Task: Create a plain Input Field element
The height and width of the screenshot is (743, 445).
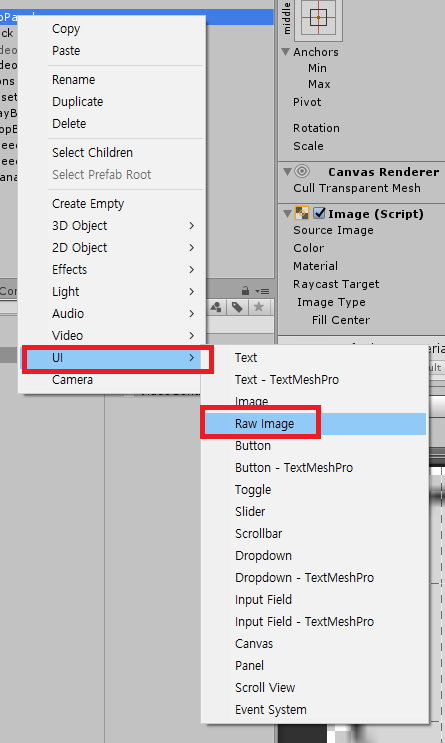Action: coord(263,600)
